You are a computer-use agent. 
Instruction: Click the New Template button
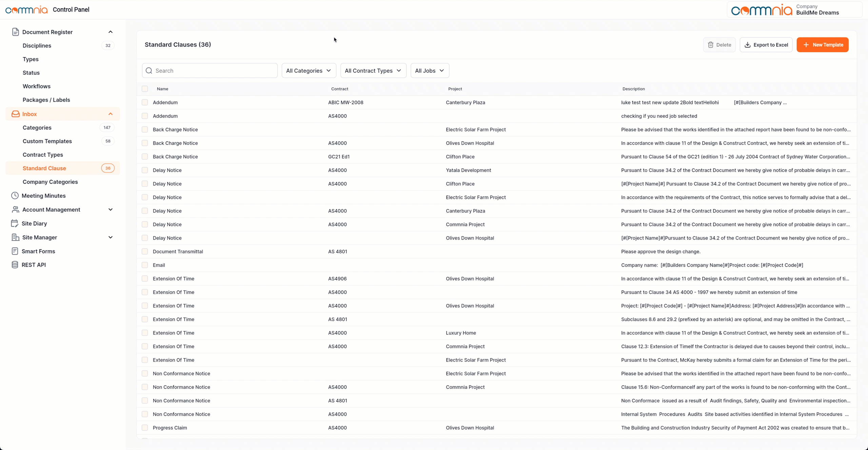coord(822,45)
